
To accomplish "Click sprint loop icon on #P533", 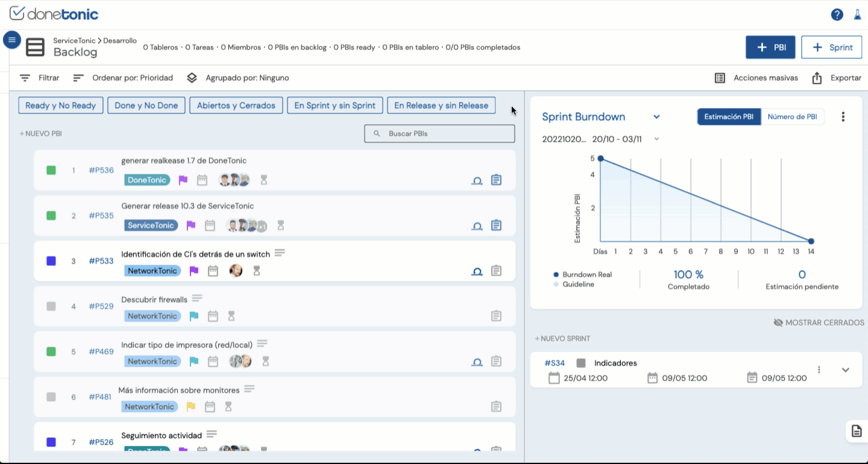I will 477,271.
